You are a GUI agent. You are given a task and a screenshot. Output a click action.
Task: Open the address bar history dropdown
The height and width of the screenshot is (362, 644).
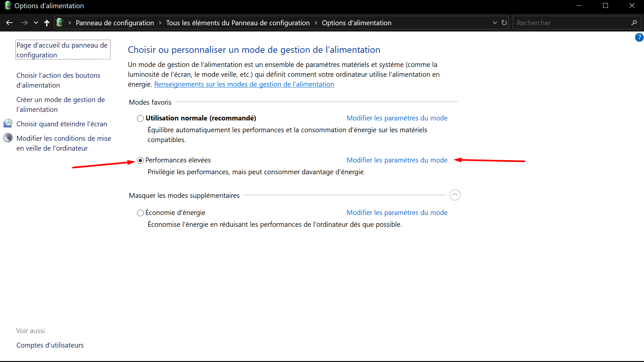(495, 23)
